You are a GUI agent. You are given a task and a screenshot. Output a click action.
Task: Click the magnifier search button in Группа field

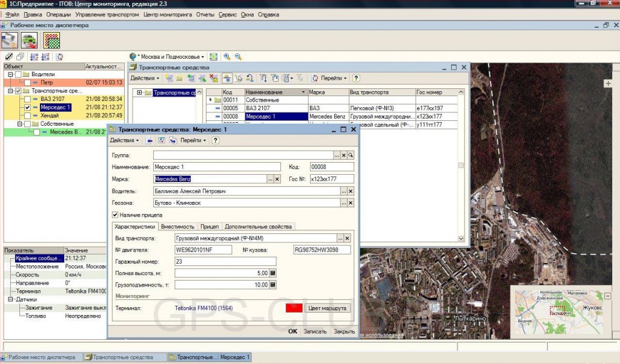pos(351,155)
